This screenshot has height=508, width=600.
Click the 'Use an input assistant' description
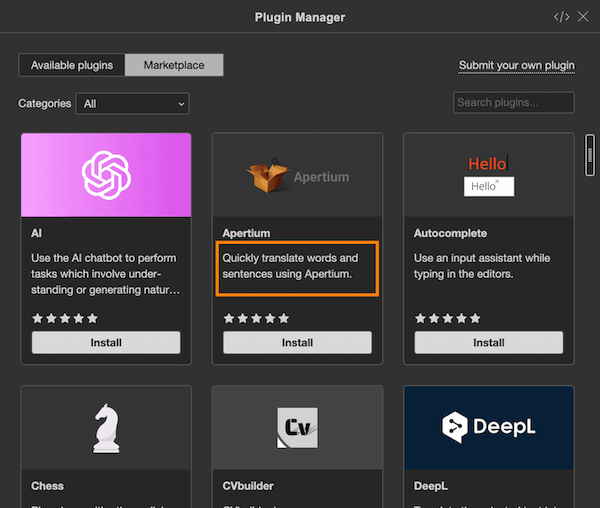click(x=482, y=266)
